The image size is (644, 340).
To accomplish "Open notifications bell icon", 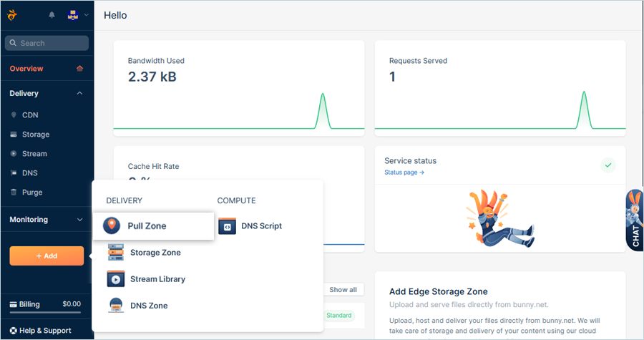I will pyautogui.click(x=52, y=15).
